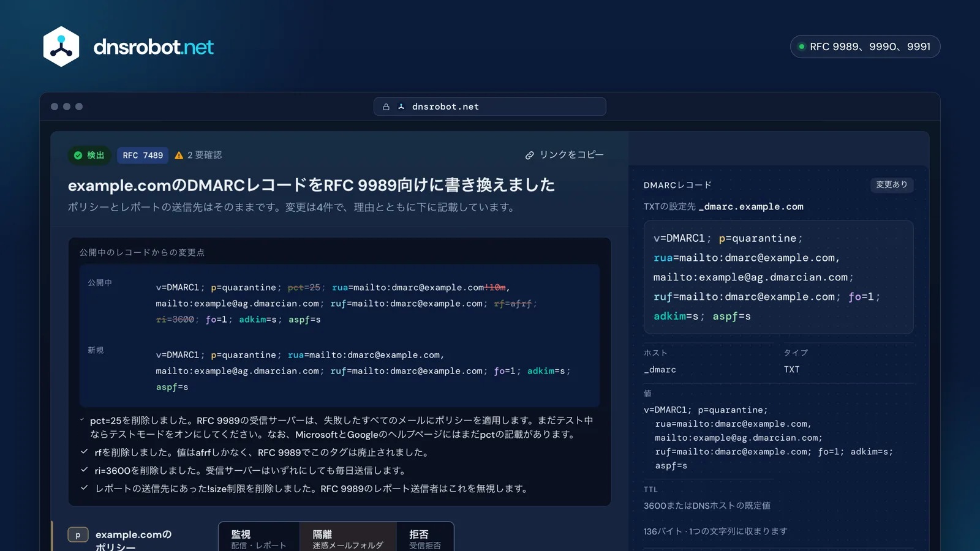
Task: Click the p tag icon beside example.comのポリシー
Action: click(78, 535)
